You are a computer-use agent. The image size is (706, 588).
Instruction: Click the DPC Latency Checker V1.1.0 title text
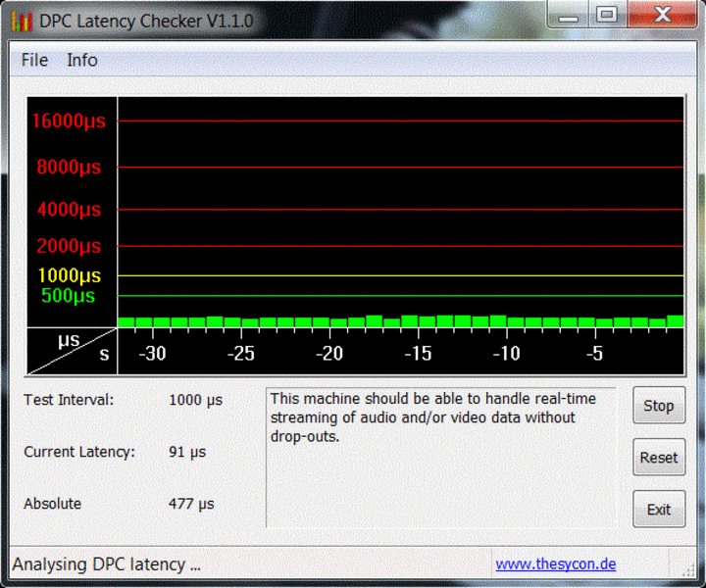(x=146, y=22)
